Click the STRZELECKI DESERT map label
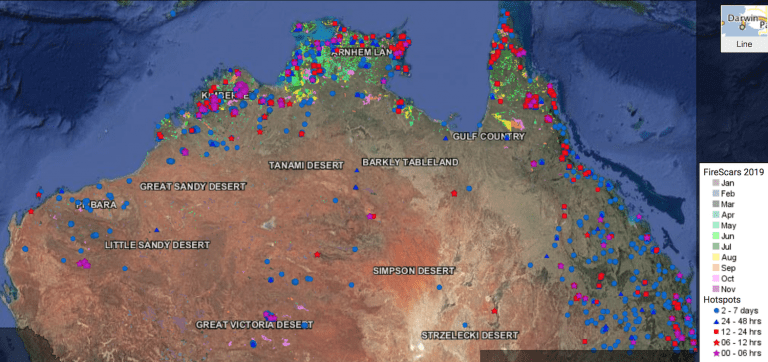Viewport: 768px width, 362px height. coord(470,336)
